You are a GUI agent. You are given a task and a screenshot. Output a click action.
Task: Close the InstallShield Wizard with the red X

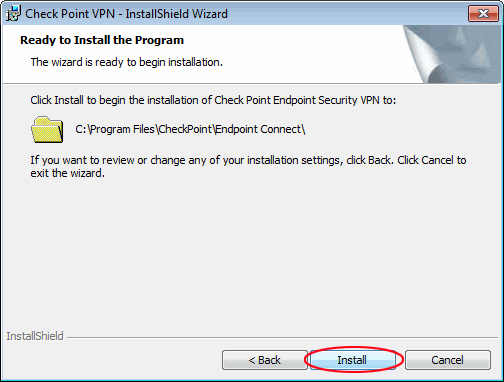coord(483,14)
